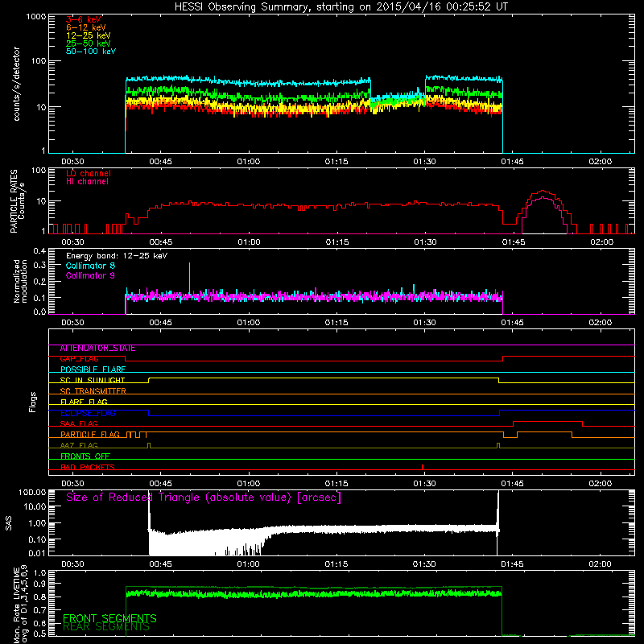Select the ATTENUATOR_STATE flag label
Image resolution: width=644 pixels, height=644 pixels.
97,349
